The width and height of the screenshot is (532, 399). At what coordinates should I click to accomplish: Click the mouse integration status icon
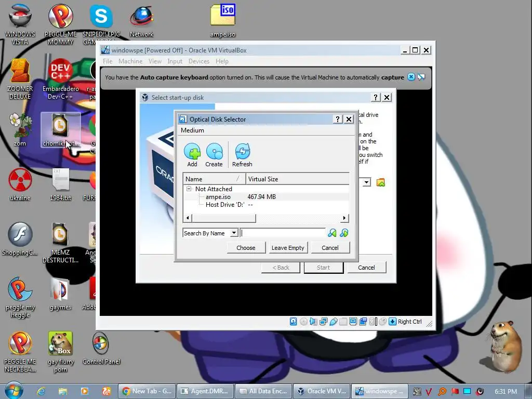(382, 321)
